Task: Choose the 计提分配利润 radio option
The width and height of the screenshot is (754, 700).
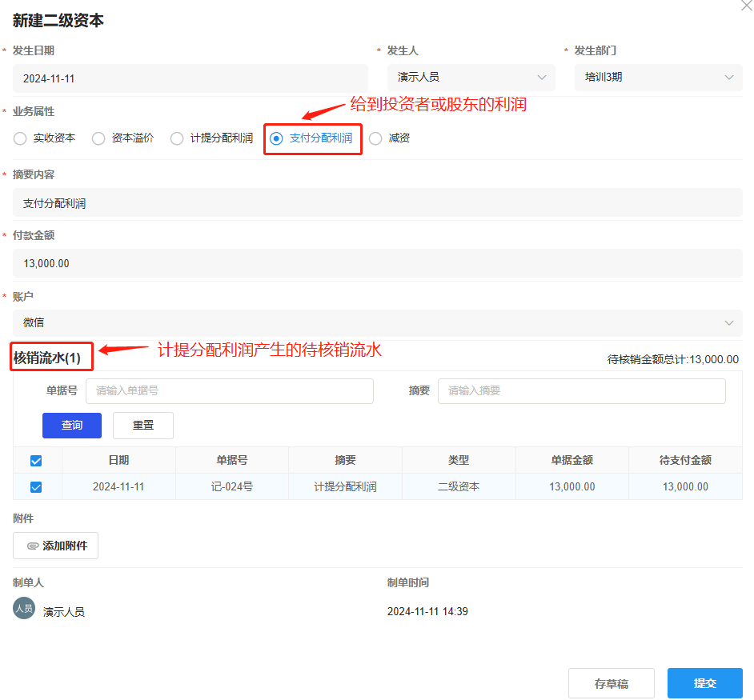Action: pos(177,138)
